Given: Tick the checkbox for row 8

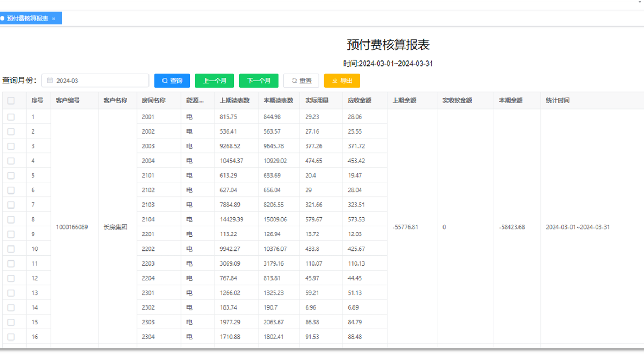Looking at the screenshot, I should click(x=11, y=220).
